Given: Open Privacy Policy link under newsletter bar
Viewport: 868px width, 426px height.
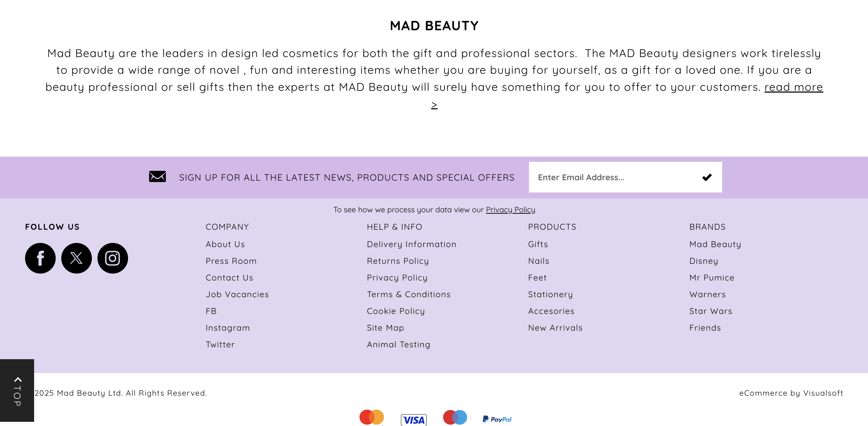Looking at the screenshot, I should point(511,210).
